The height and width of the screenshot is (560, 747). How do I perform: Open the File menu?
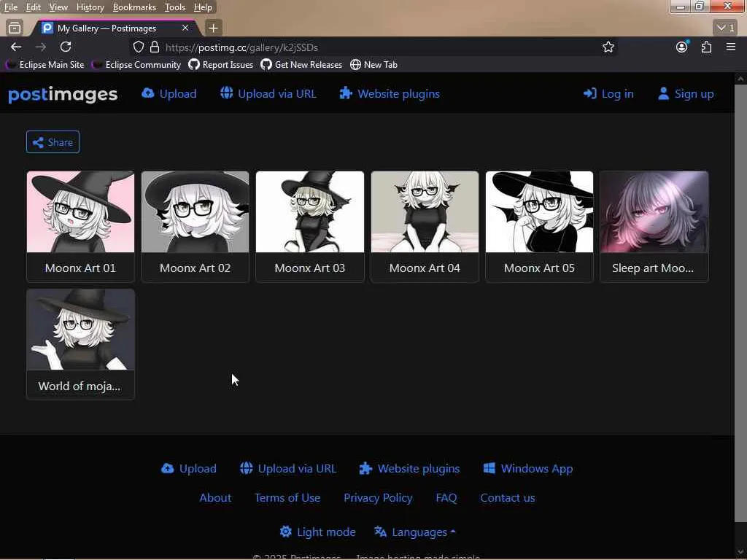tap(10, 7)
